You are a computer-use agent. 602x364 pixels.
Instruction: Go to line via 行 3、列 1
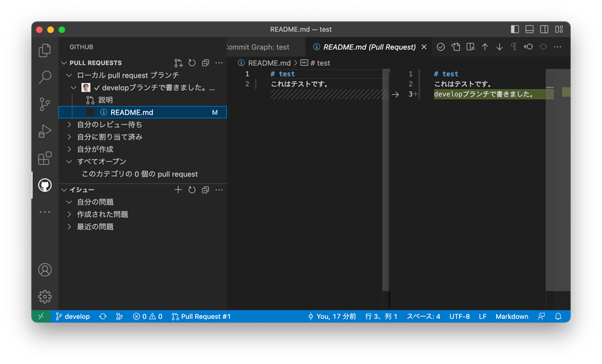(381, 316)
